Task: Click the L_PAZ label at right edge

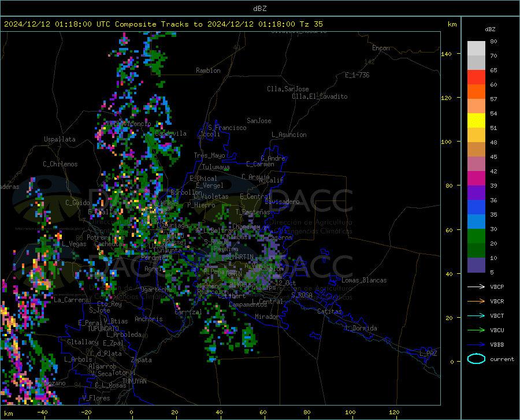Action: [x=428, y=354]
